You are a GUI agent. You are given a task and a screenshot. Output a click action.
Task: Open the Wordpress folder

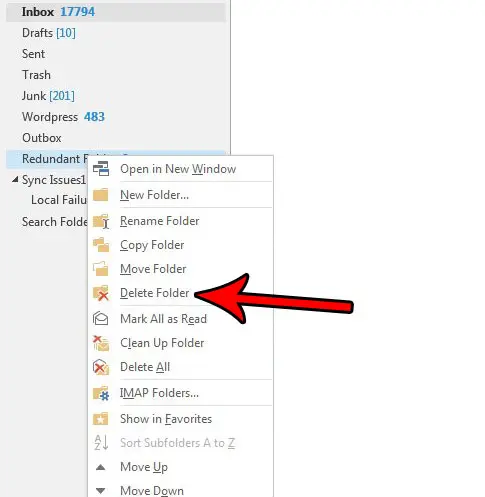pos(116,117)
